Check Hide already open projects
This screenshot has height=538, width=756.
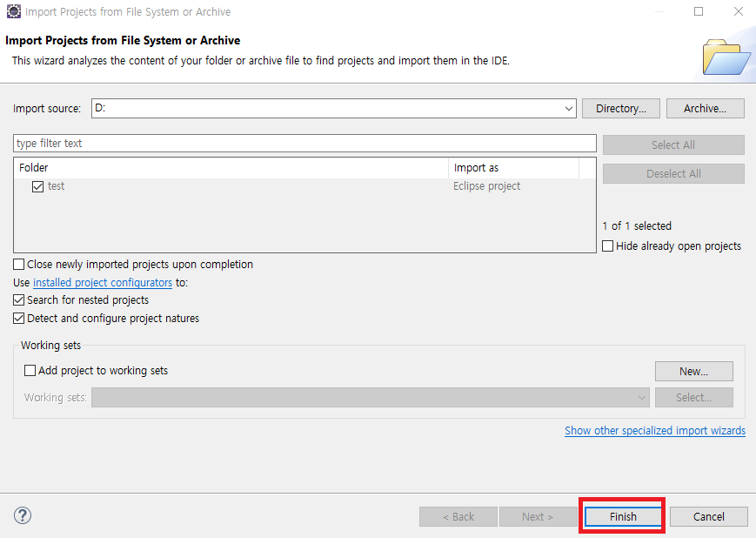click(x=607, y=246)
